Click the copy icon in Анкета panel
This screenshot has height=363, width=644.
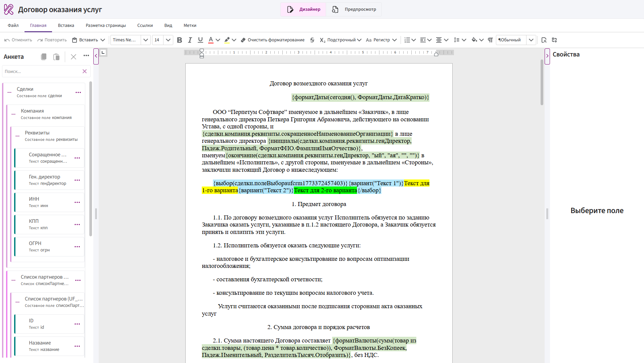pos(44,57)
